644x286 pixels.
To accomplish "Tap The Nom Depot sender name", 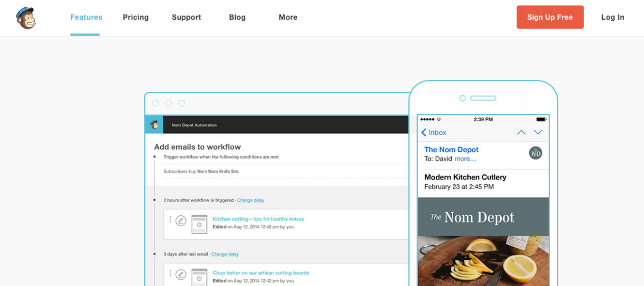I will coord(451,150).
